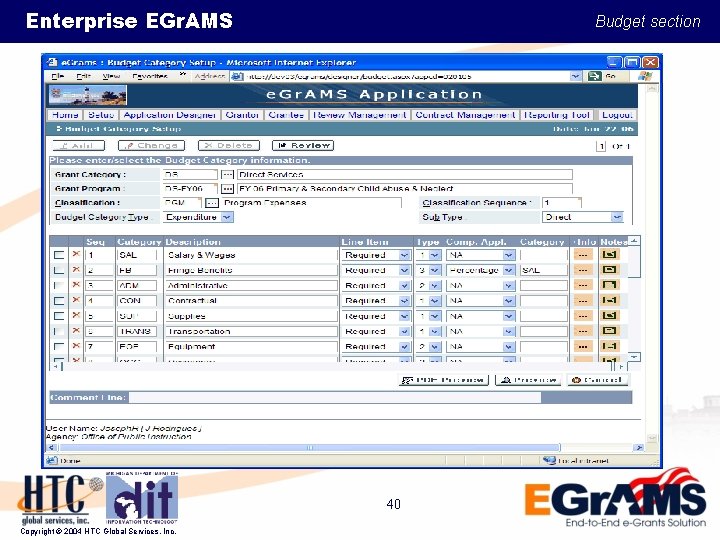Screen dimensions: 720x540
Task: Open Notes icon for Supplies row
Action: pos(609,315)
